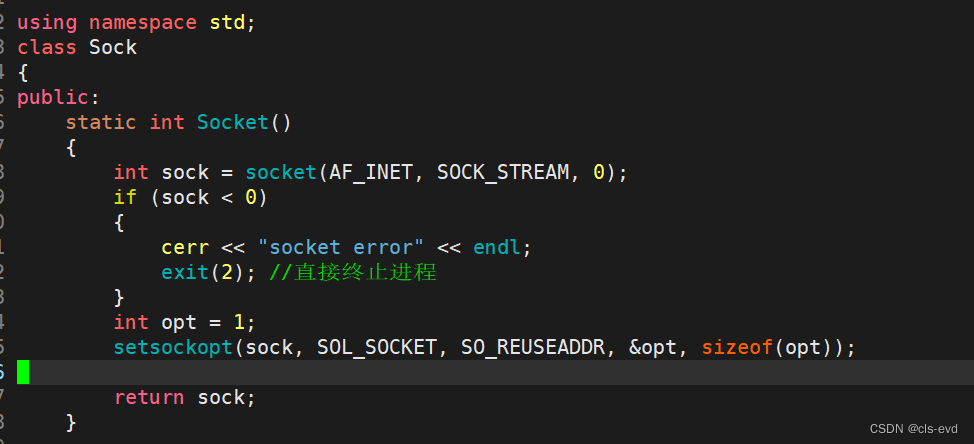Viewport: 974px width, 444px height.
Task: Click the green cursor block on the empty line
Action: [x=23, y=372]
